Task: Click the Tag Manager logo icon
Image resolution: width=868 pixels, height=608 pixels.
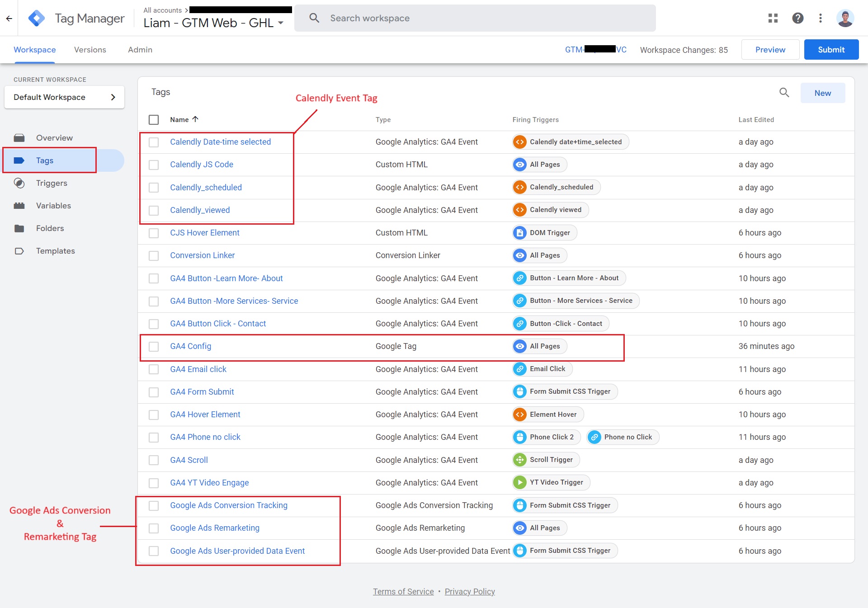Action: (37, 19)
